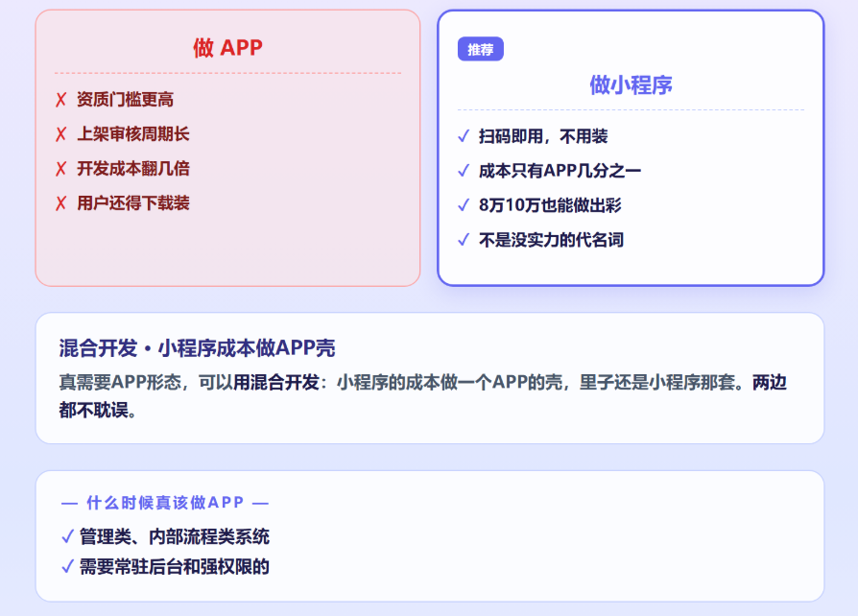This screenshot has height=616, width=858.
Task: Click the X icon beside 开发成本翻几倍
Action: pyautogui.click(x=60, y=169)
